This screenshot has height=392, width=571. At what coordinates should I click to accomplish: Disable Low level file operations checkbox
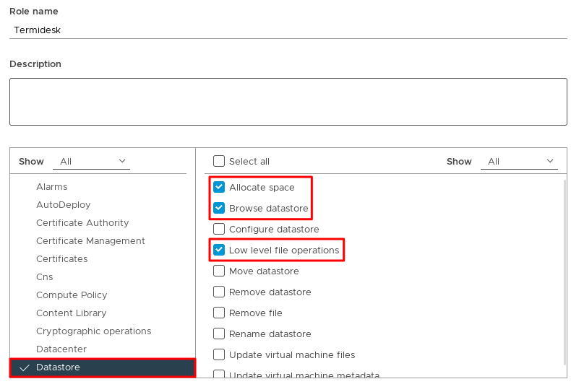pyautogui.click(x=219, y=251)
